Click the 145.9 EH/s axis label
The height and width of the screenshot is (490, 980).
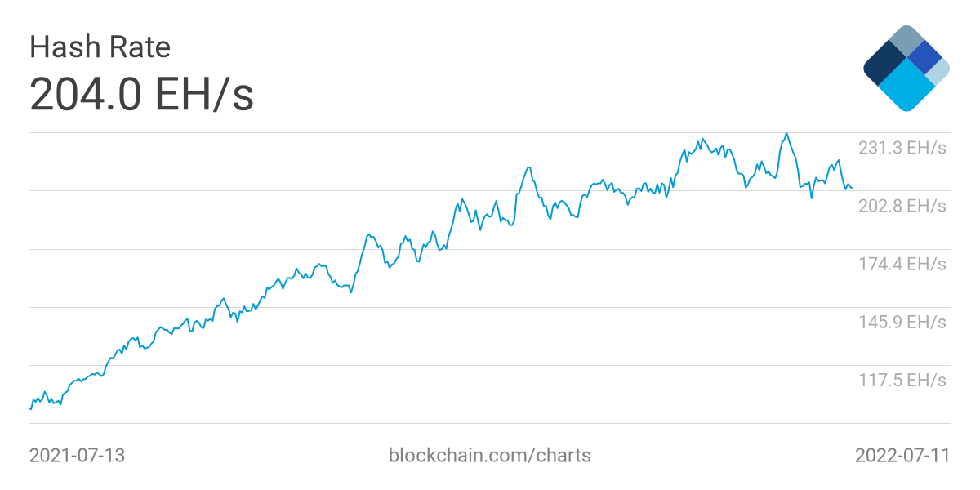[902, 322]
